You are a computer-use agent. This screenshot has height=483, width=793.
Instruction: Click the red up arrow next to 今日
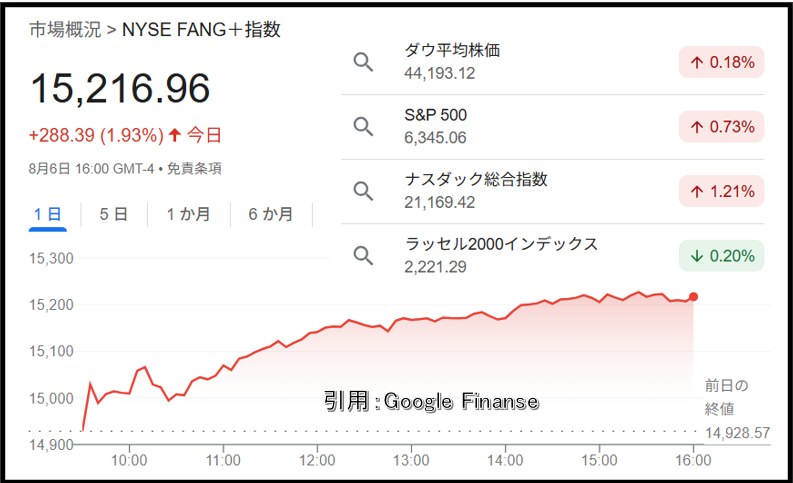coord(175,135)
